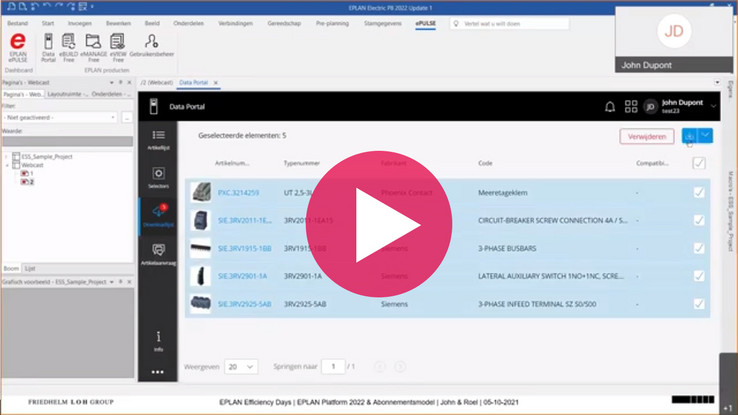Uncheck the 3-PHASE INFEED TERMINAL row checkbox
Image resolution: width=738 pixels, height=415 pixels.
coord(699,304)
